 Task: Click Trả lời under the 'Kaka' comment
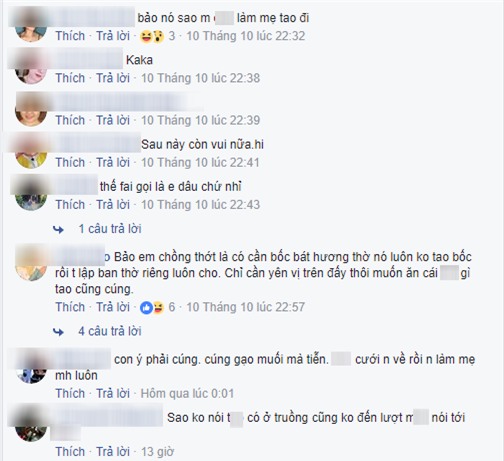pos(113,78)
